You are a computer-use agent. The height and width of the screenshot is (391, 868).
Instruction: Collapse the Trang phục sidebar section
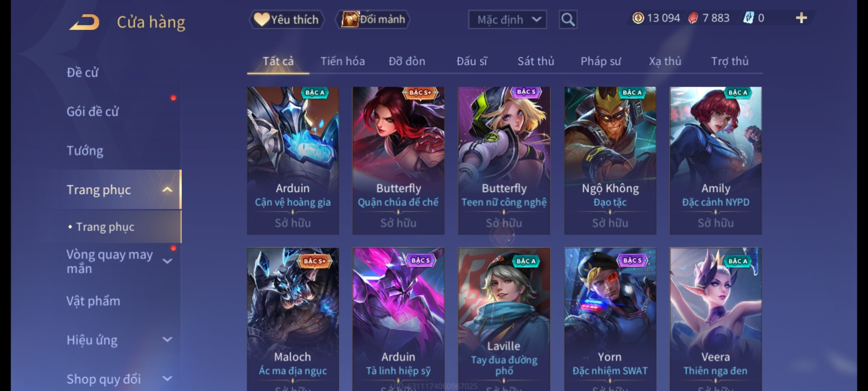tap(167, 190)
